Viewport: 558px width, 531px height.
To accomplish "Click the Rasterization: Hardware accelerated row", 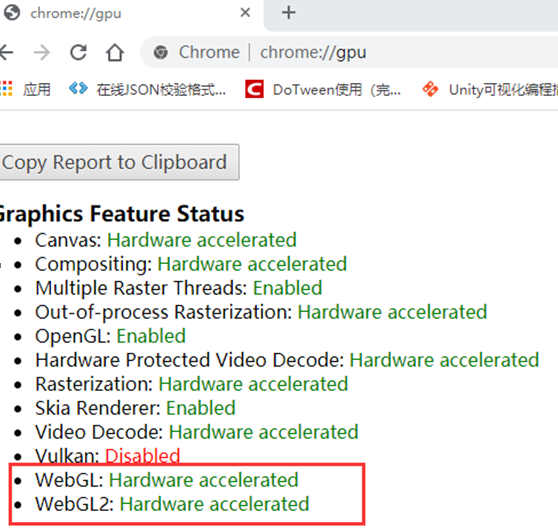I will (191, 384).
